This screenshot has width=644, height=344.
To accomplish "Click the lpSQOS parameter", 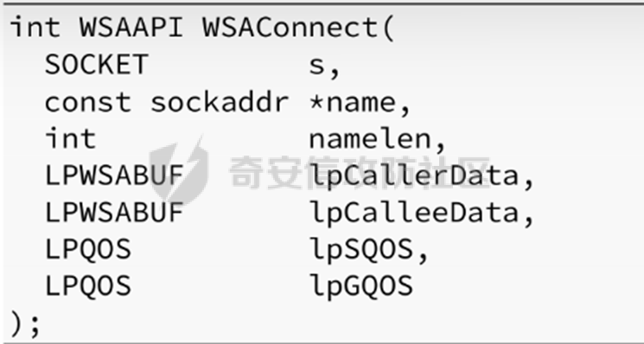I will 361,252.
